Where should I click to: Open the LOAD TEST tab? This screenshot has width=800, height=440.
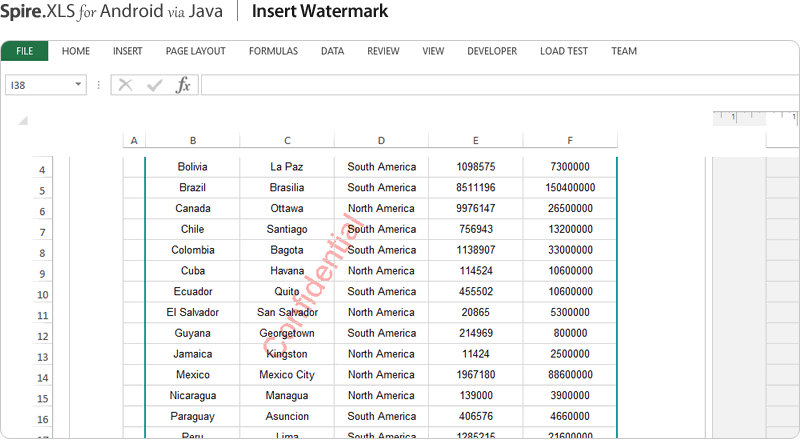(564, 51)
